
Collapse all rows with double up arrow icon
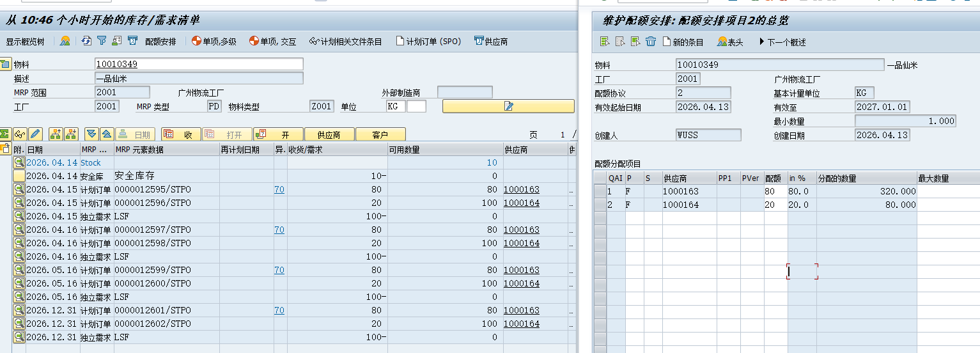click(x=107, y=134)
